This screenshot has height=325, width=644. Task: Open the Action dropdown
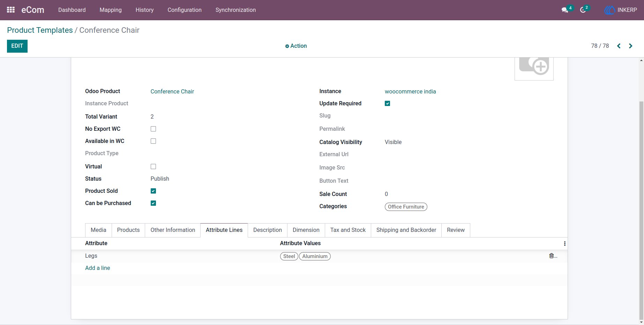coord(296,46)
